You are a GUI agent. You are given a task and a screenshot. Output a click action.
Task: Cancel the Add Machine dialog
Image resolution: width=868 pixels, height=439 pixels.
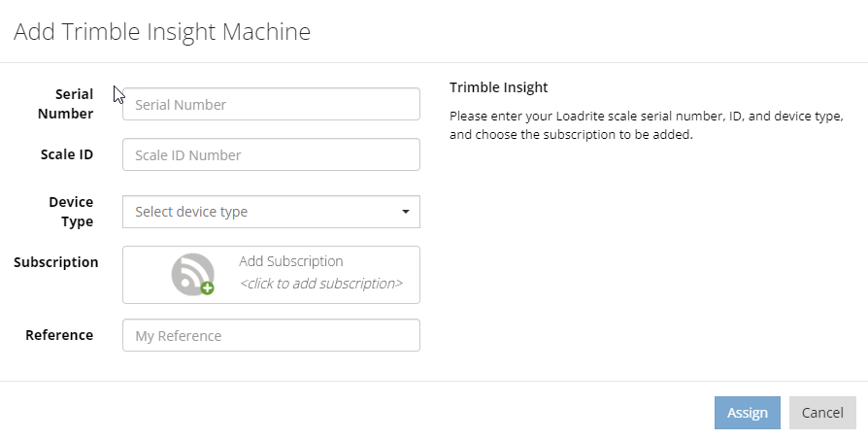point(822,413)
